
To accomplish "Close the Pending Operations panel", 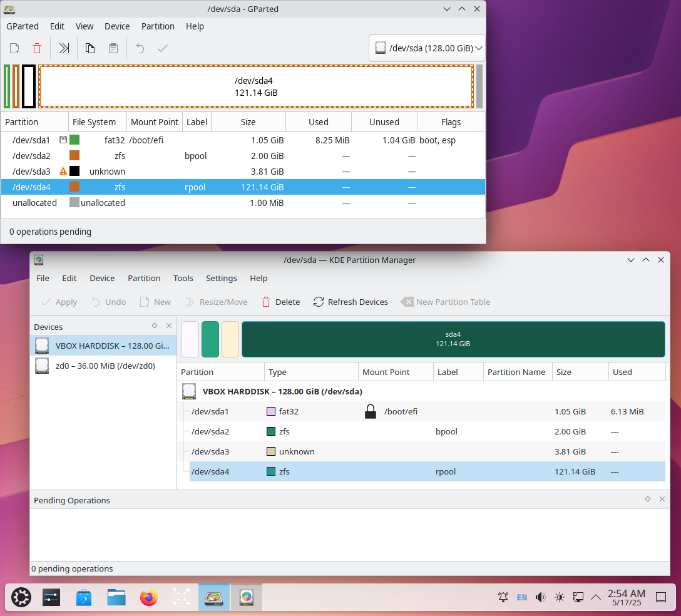I will click(x=662, y=499).
